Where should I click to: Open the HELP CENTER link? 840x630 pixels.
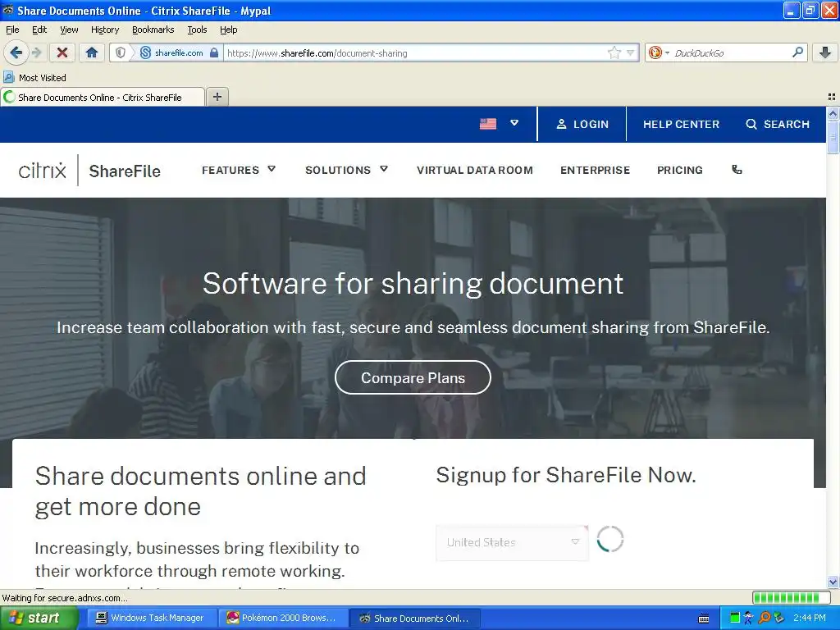[681, 125]
